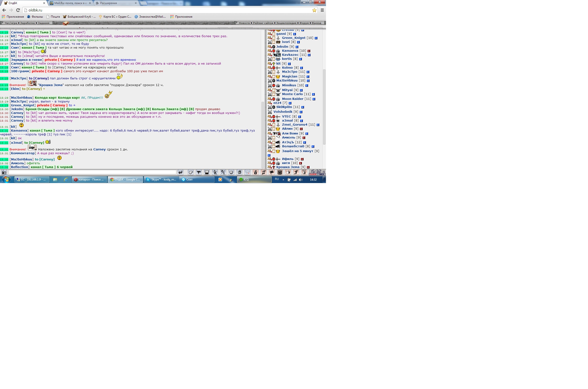This screenshot has width=588, height=389.
Task: Click the chat filter funnel icon
Action: (x=199, y=172)
